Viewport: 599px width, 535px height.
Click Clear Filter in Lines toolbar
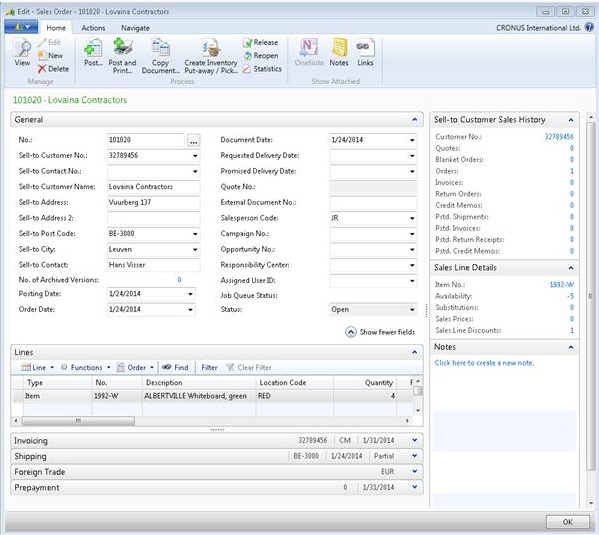[x=249, y=367]
